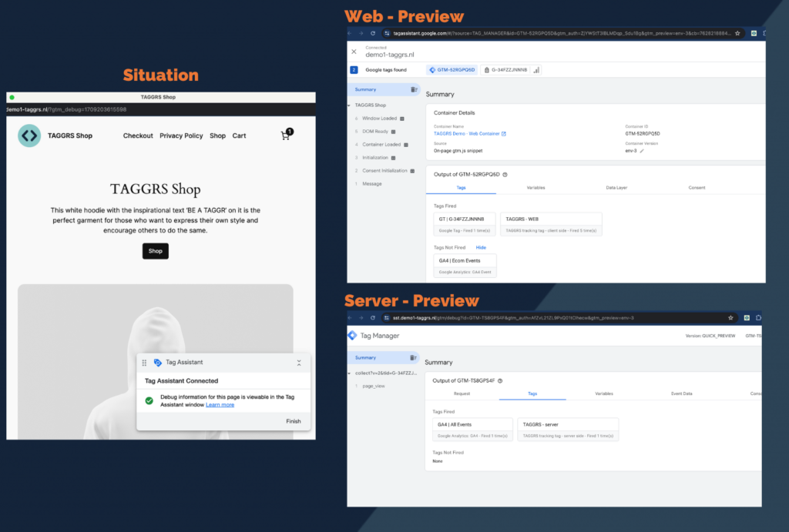Viewport: 789px width, 532px height.
Task: Open the GA4 | All Events fired tag card
Action: 472,430
